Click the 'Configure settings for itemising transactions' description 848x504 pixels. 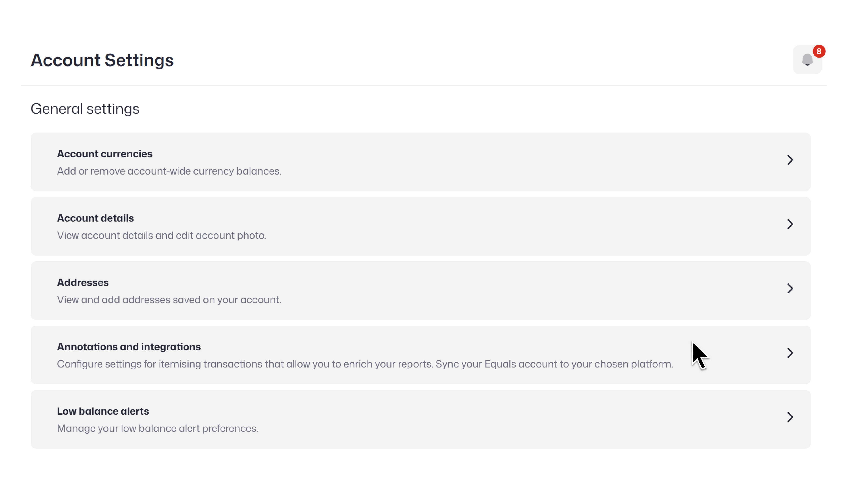[x=365, y=364]
